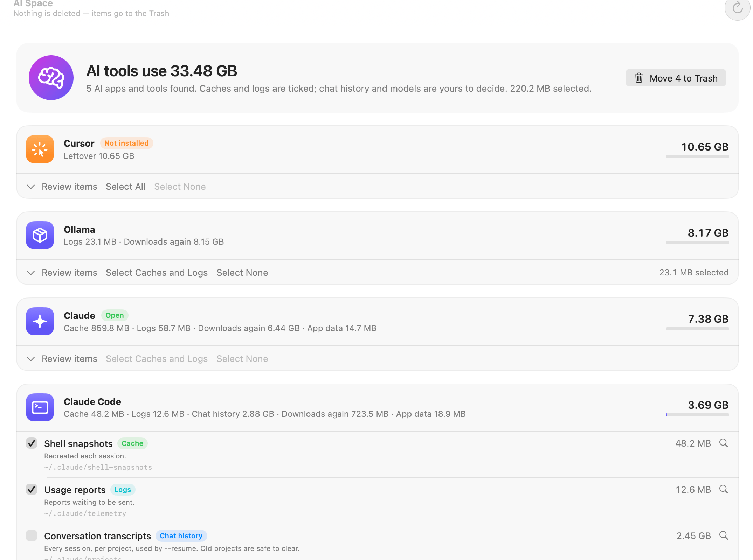This screenshot has width=753, height=560.
Task: Click the Open badge next to Claude
Action: click(115, 315)
